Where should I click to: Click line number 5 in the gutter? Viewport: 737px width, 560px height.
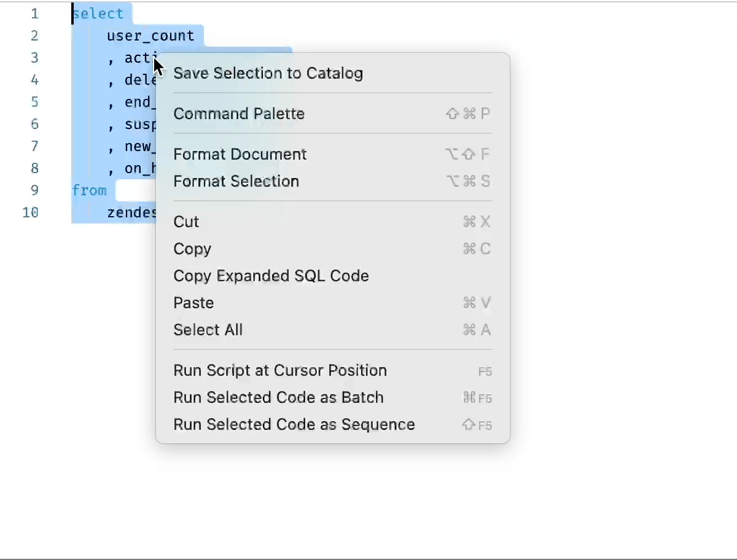[35, 102]
